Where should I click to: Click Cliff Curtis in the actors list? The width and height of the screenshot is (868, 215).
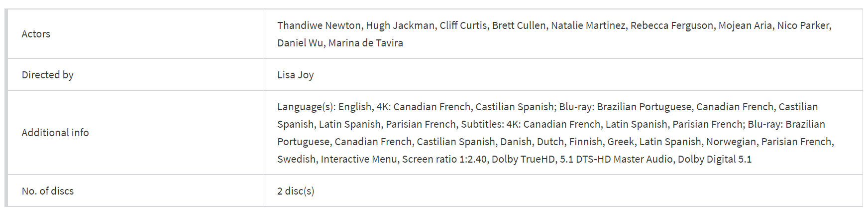click(x=463, y=25)
